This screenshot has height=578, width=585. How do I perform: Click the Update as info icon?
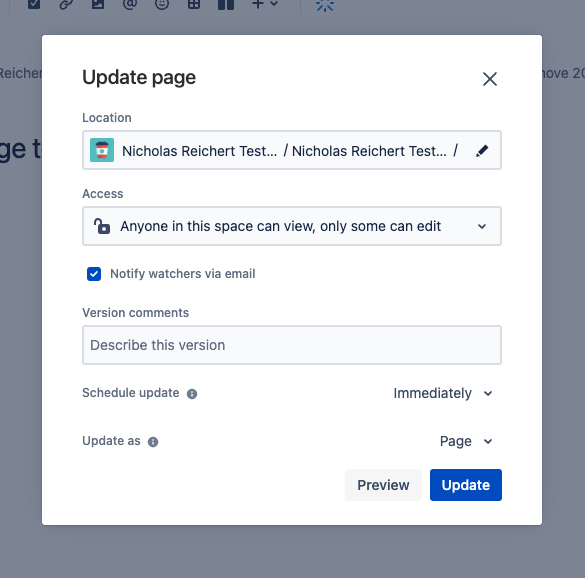pyautogui.click(x=153, y=442)
